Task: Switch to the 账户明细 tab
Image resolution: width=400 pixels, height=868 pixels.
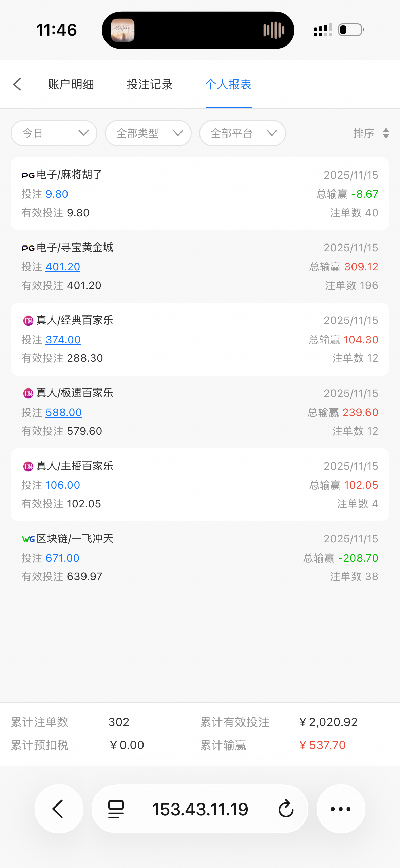Action: (x=71, y=84)
